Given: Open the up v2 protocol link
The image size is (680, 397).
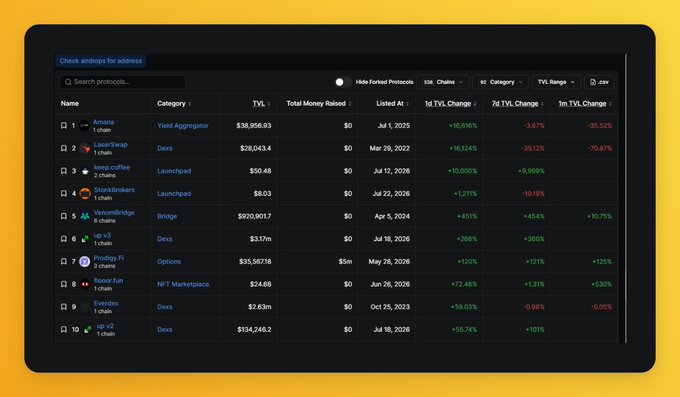Looking at the screenshot, I should pyautogui.click(x=105, y=326).
